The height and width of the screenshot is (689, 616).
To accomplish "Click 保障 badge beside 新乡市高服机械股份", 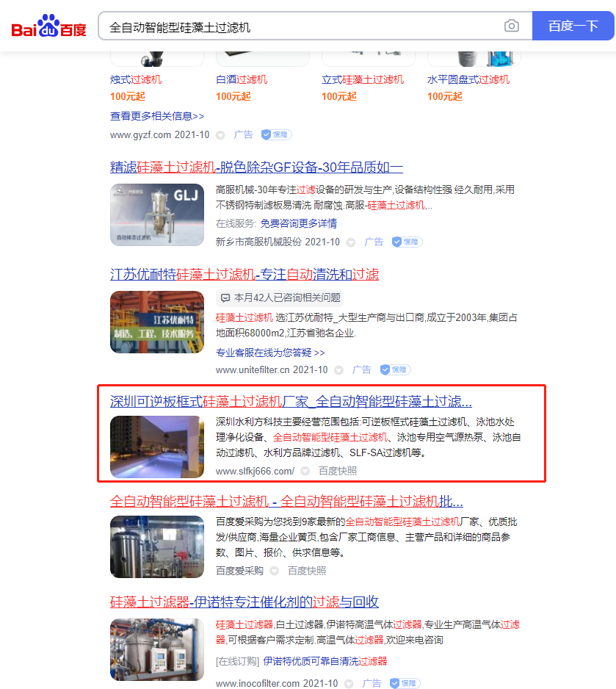I will tap(407, 242).
